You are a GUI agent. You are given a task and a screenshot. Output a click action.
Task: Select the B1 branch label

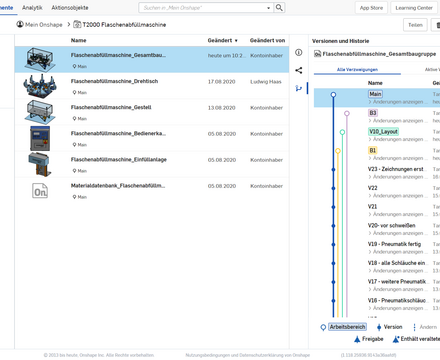pyautogui.click(x=372, y=150)
